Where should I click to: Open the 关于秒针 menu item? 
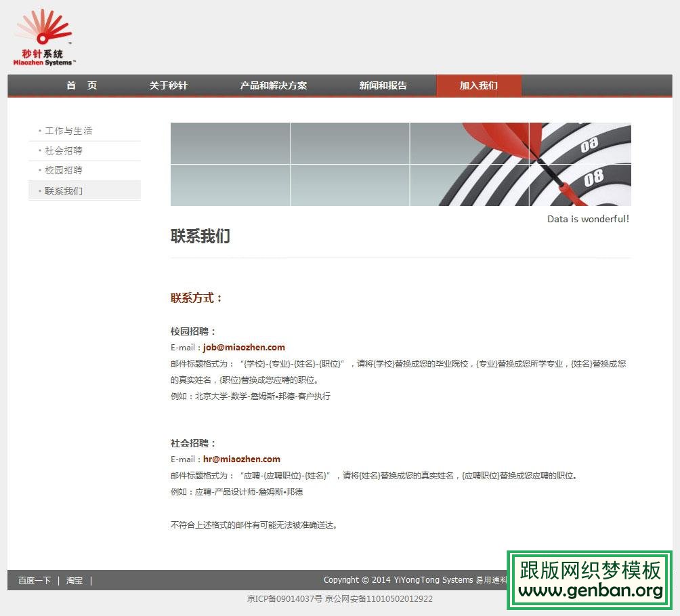[168, 85]
